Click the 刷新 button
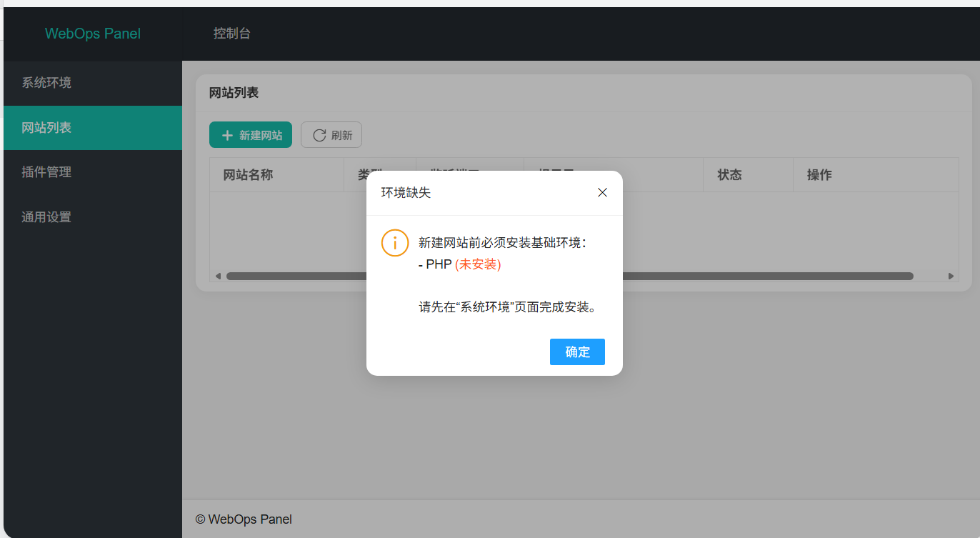 [x=331, y=135]
